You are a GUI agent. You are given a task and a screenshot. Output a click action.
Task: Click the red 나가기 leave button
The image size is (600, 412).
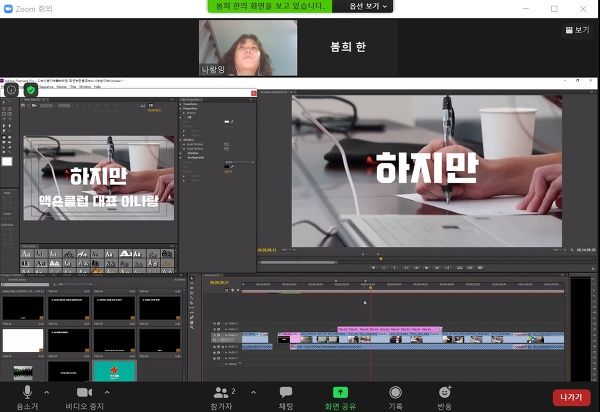point(571,397)
